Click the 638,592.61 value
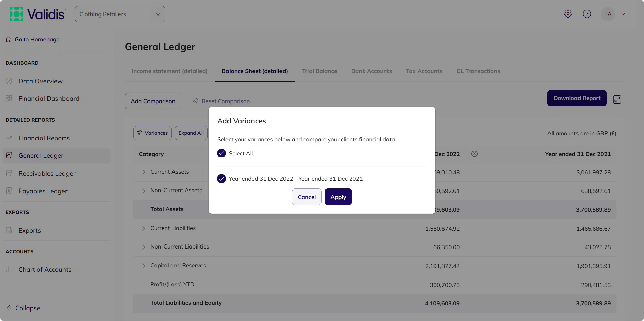Viewport: 644px width, 321px height. (596, 191)
